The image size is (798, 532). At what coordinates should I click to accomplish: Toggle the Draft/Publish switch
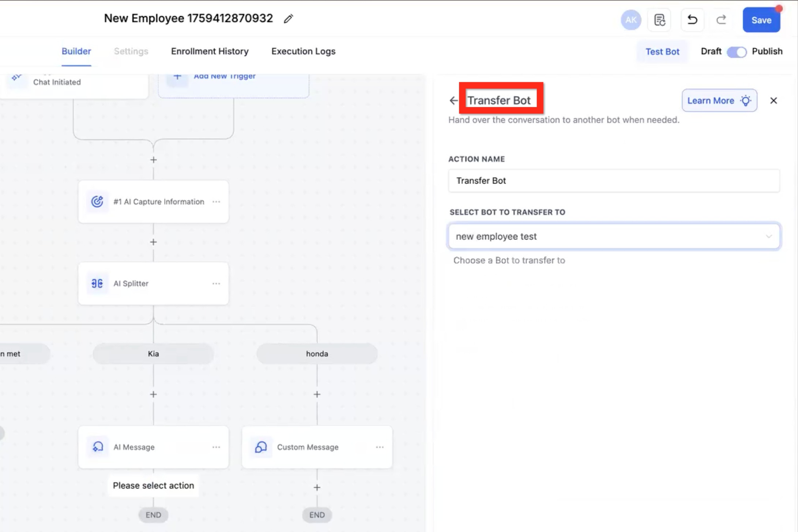tap(736, 52)
